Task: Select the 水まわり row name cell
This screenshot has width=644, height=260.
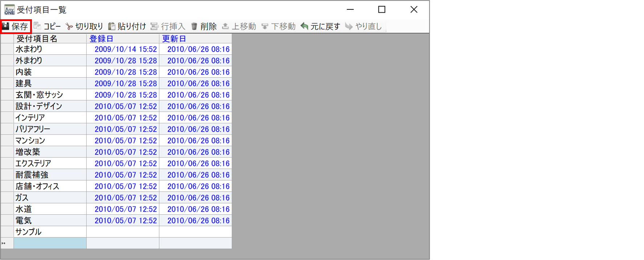Action: point(50,49)
